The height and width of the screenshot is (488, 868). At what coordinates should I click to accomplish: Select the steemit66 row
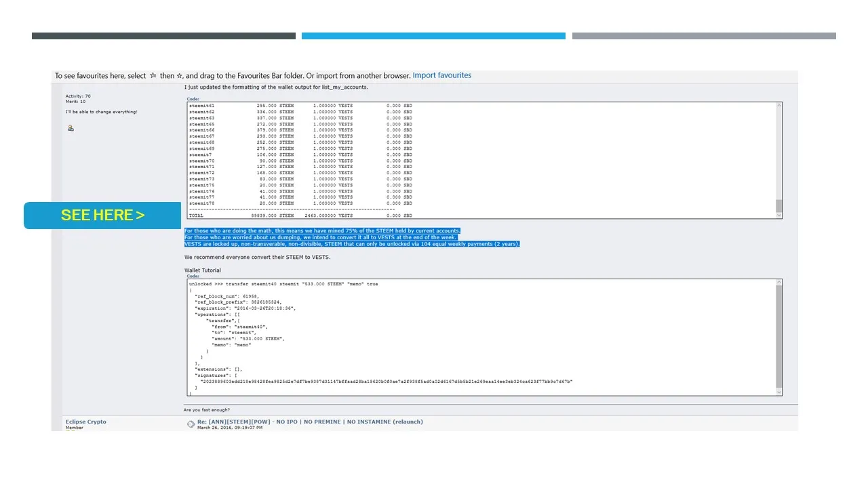point(300,130)
